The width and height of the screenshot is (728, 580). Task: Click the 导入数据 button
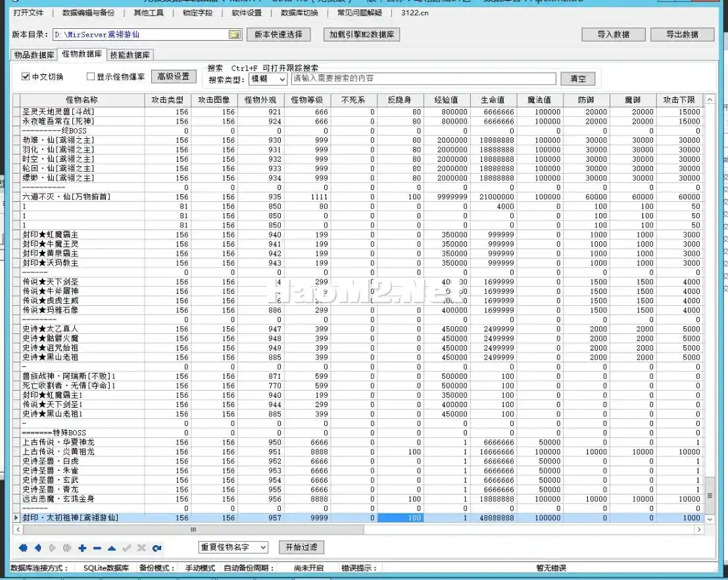click(614, 34)
